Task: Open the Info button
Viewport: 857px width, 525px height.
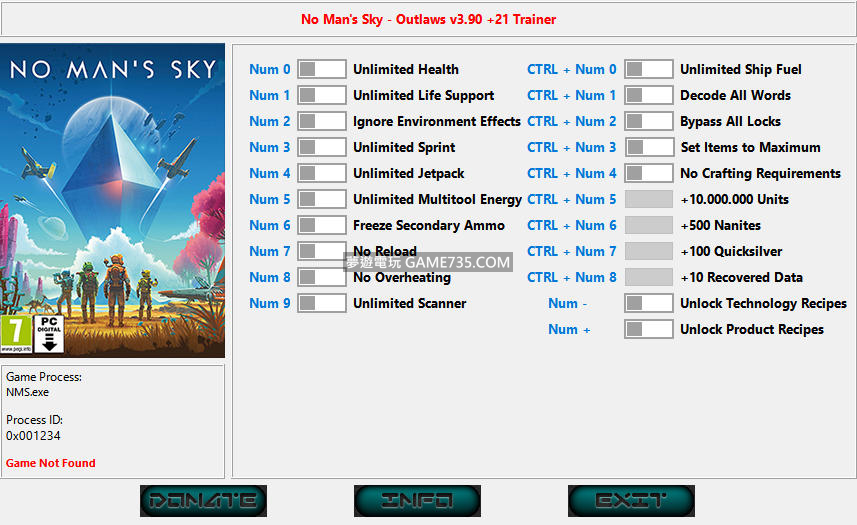Action: 417,500
